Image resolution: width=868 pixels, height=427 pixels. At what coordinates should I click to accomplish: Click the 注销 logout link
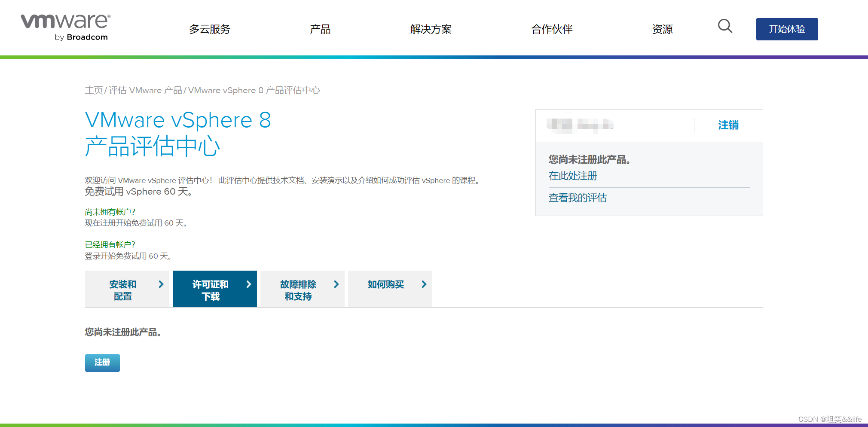click(728, 125)
